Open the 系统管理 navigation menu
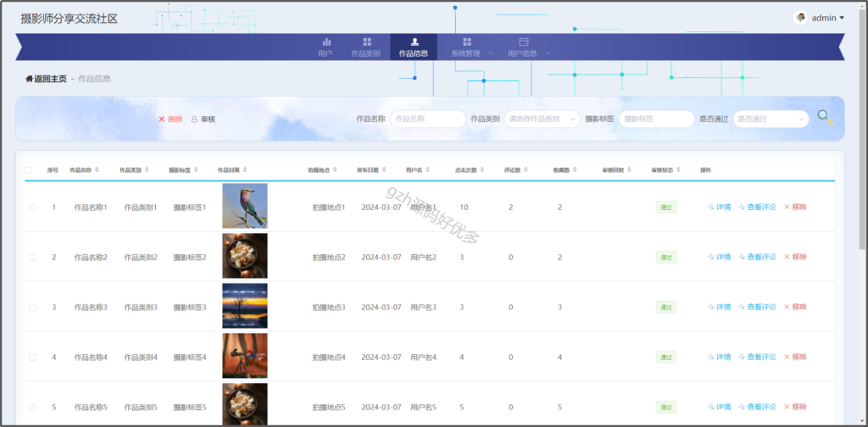Image resolution: width=868 pixels, height=427 pixels. point(471,47)
